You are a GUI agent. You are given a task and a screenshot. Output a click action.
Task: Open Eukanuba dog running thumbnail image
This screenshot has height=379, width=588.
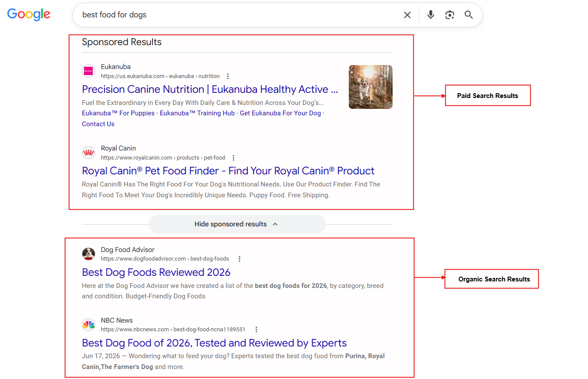click(x=370, y=87)
